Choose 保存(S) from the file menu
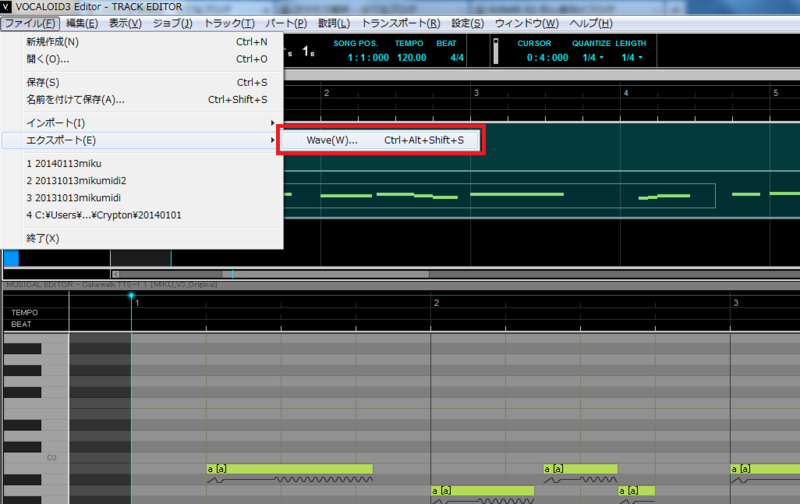800x504 pixels. coord(142,82)
